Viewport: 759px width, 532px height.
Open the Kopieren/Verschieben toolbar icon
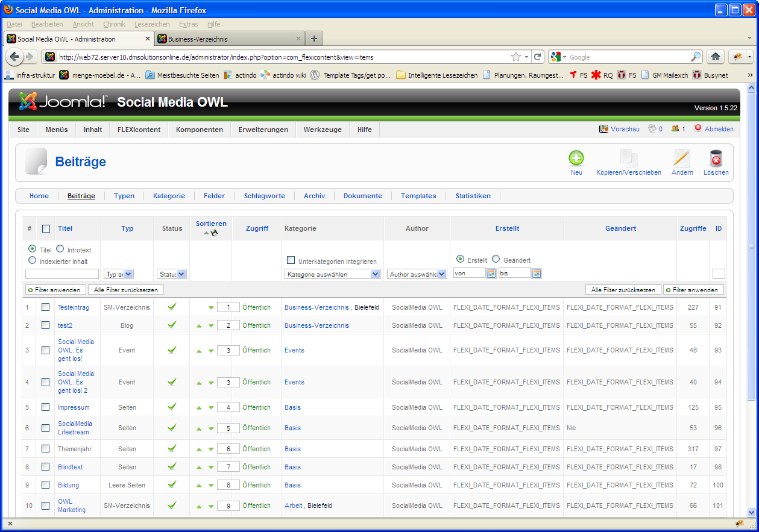point(629,158)
